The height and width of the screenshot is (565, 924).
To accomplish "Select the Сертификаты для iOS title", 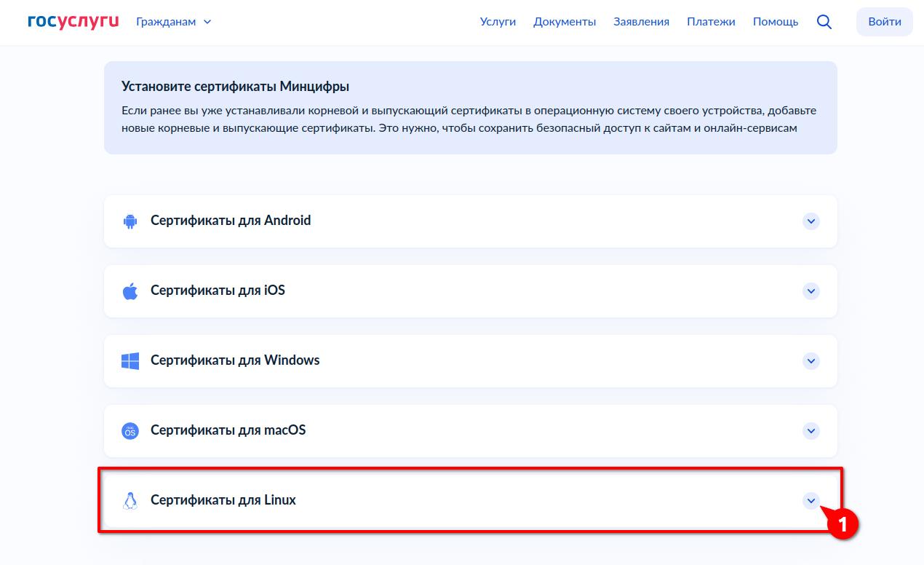I will point(218,291).
